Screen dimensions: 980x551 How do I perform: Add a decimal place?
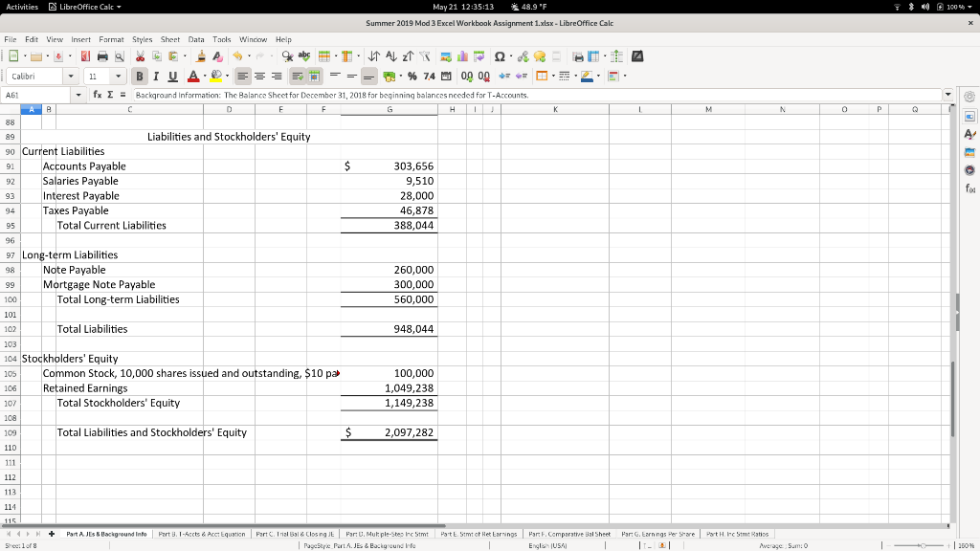point(467,77)
